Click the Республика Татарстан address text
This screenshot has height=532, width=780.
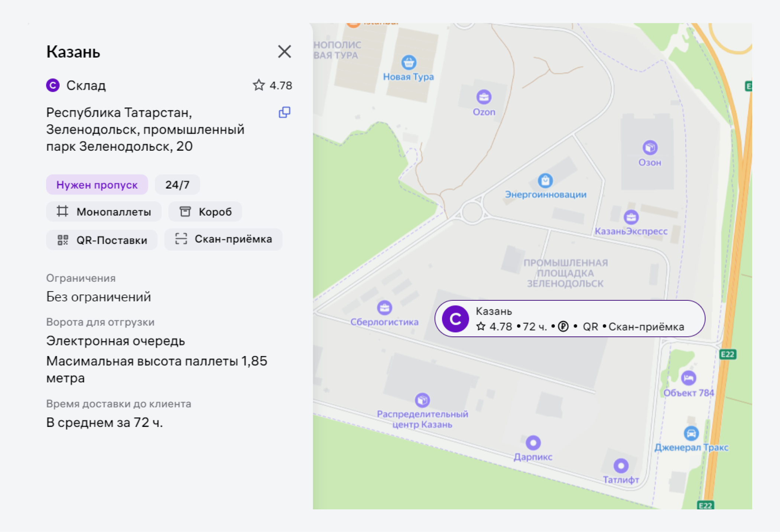click(145, 129)
